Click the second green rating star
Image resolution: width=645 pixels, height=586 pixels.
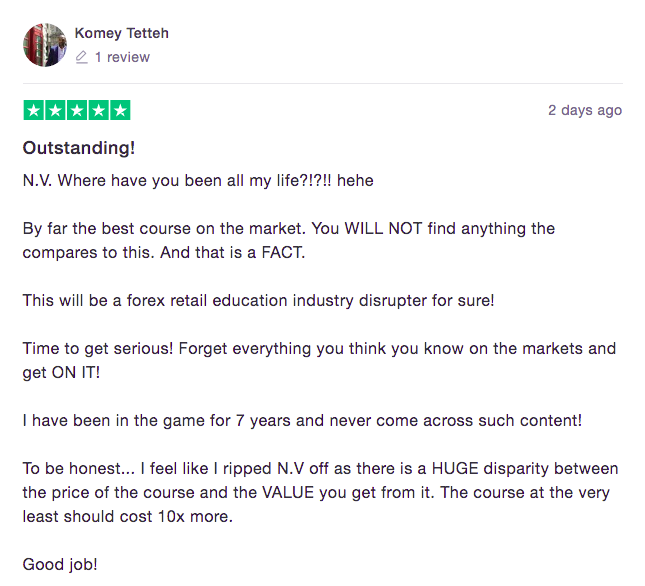click(x=55, y=110)
